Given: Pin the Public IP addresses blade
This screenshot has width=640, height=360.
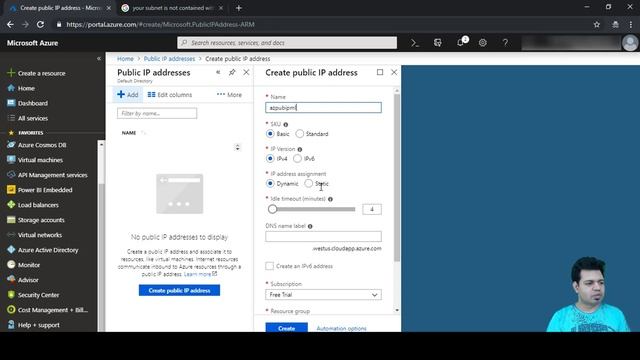Looking at the screenshot, I should (232, 72).
